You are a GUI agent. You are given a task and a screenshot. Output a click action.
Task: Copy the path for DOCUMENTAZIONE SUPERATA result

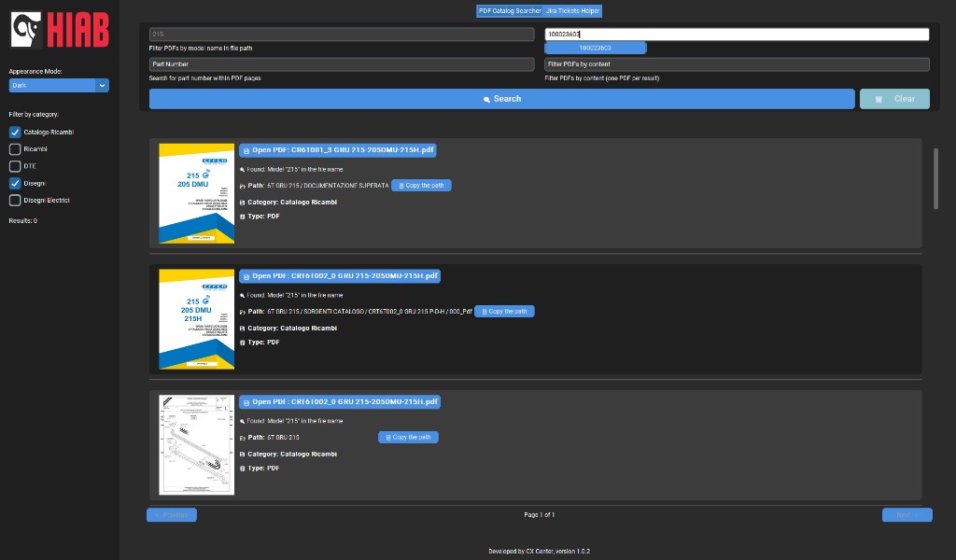pyautogui.click(x=421, y=185)
